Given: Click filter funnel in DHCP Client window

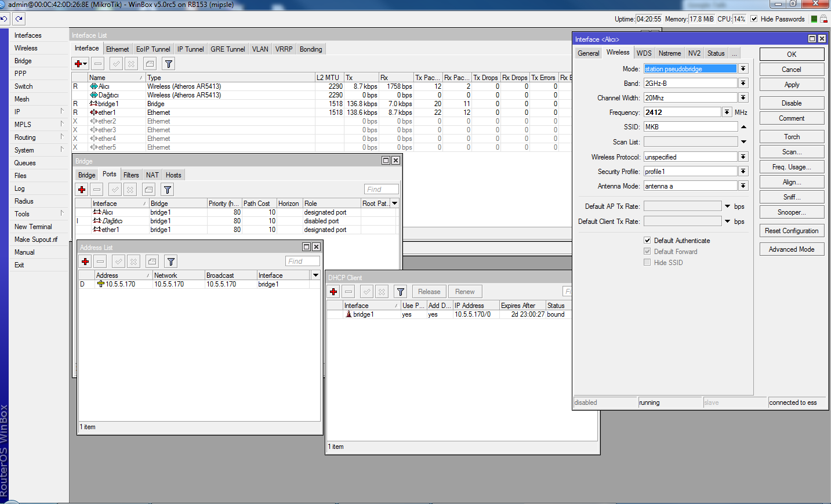Looking at the screenshot, I should click(x=400, y=292).
